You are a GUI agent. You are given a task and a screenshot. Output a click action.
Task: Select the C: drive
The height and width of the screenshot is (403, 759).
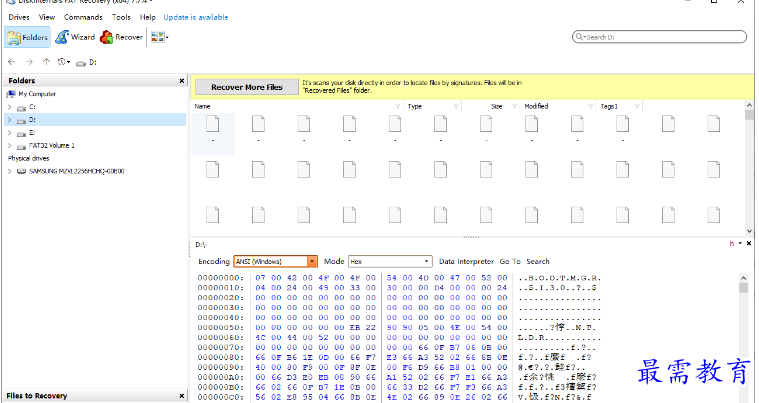pyautogui.click(x=32, y=107)
